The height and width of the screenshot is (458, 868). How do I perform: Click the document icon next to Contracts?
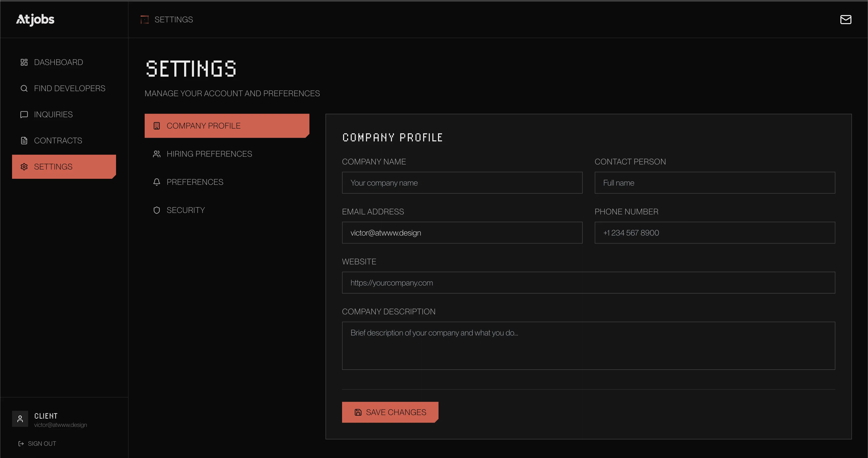(x=24, y=140)
